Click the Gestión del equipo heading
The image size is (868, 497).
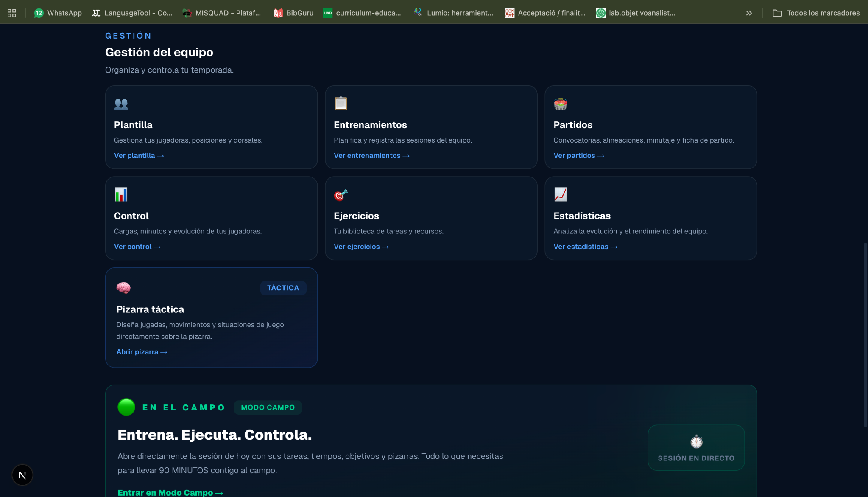pos(159,52)
